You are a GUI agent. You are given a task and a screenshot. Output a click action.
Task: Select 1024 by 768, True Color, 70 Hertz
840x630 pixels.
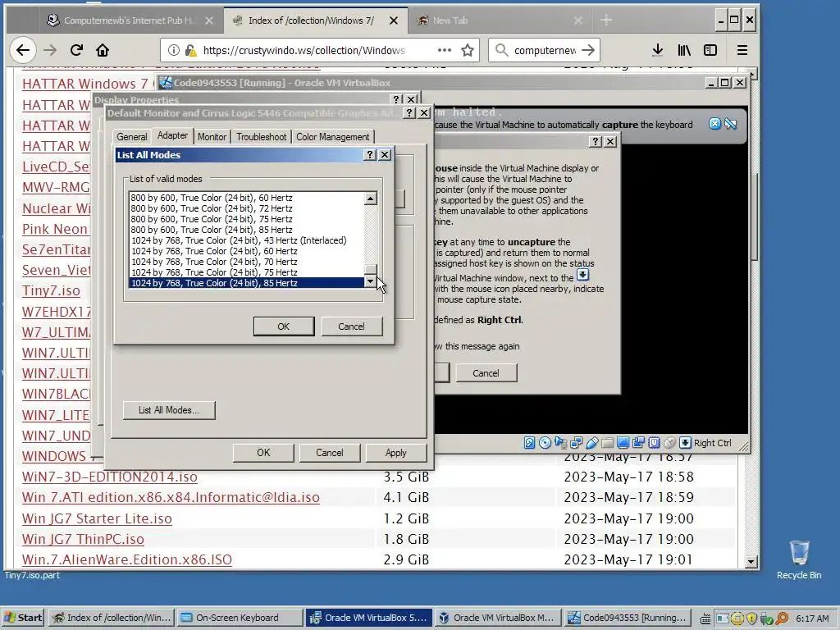click(x=246, y=262)
